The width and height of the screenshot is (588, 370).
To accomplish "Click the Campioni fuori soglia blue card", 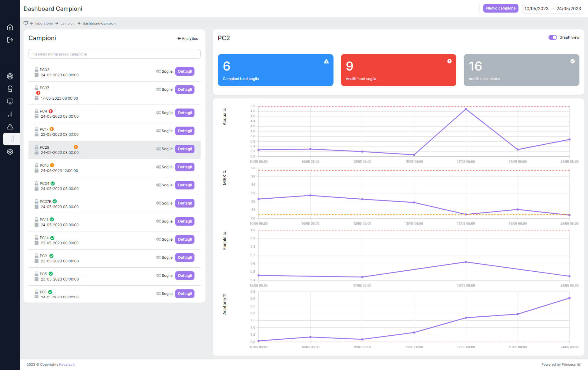I will [275, 70].
